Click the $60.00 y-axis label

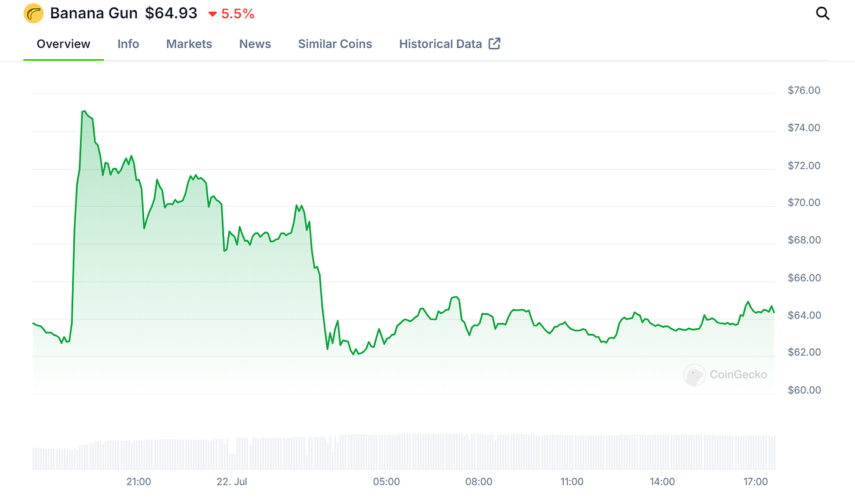pyautogui.click(x=804, y=390)
